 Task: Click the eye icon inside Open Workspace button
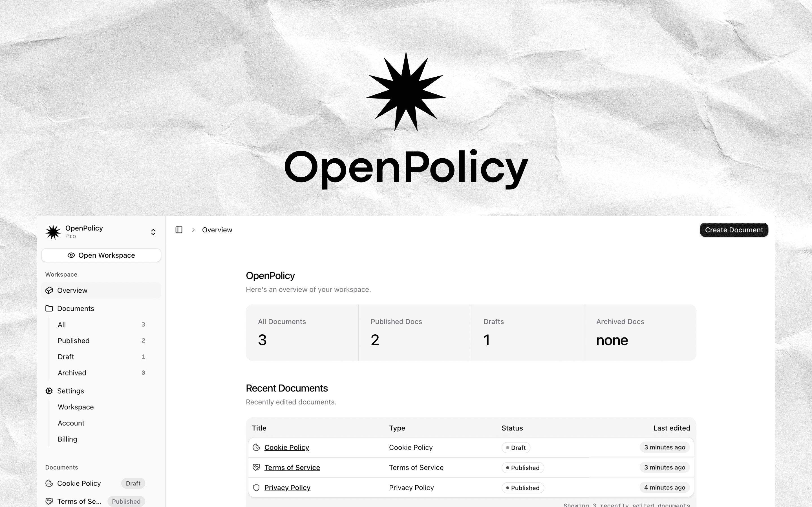pyautogui.click(x=71, y=255)
